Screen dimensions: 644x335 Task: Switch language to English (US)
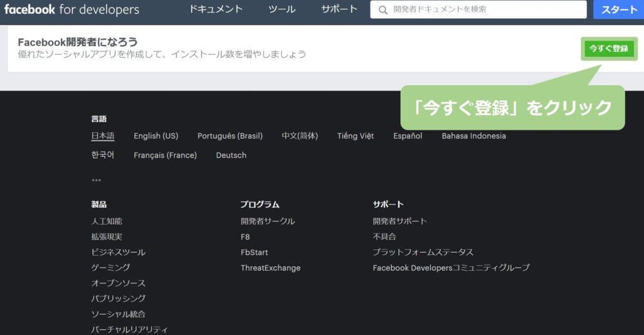coord(156,135)
